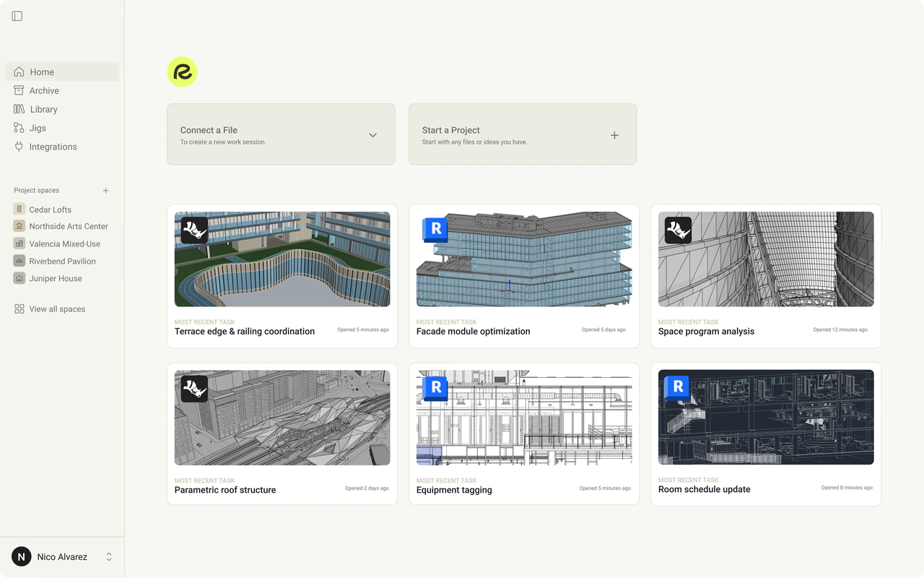924x578 pixels.
Task: Add a new project space with plus
Action: (x=105, y=191)
